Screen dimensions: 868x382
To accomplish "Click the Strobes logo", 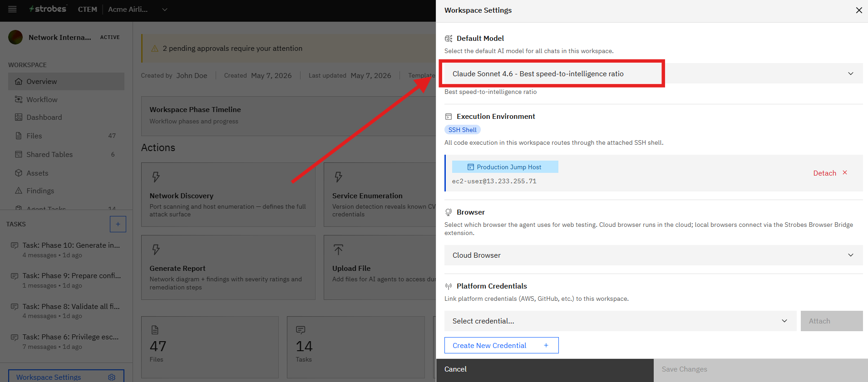I will 48,9.
